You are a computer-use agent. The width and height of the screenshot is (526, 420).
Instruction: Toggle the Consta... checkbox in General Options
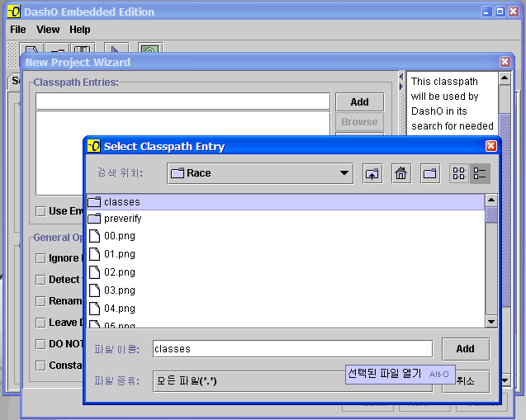tap(40, 366)
